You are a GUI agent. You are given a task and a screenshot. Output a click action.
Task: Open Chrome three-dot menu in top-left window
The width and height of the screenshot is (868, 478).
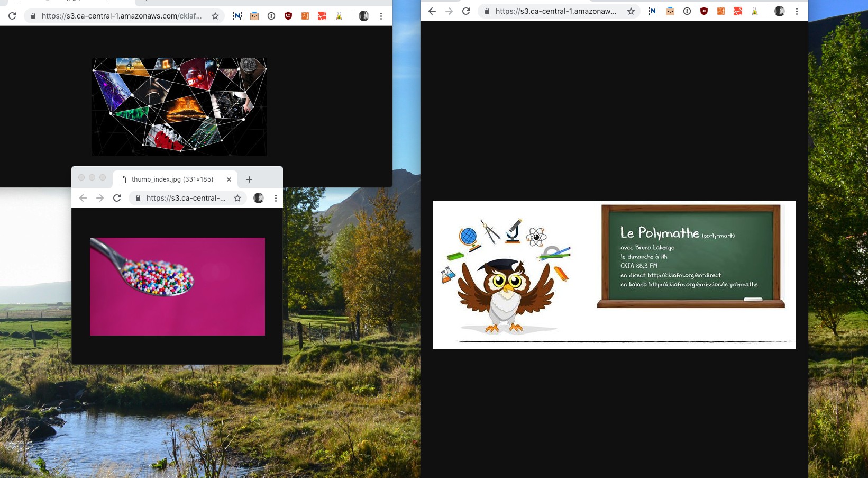381,16
